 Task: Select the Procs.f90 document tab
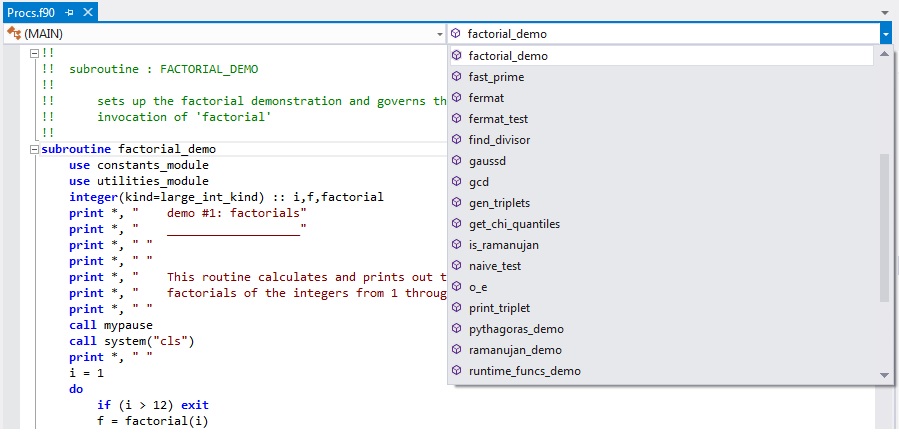point(31,12)
